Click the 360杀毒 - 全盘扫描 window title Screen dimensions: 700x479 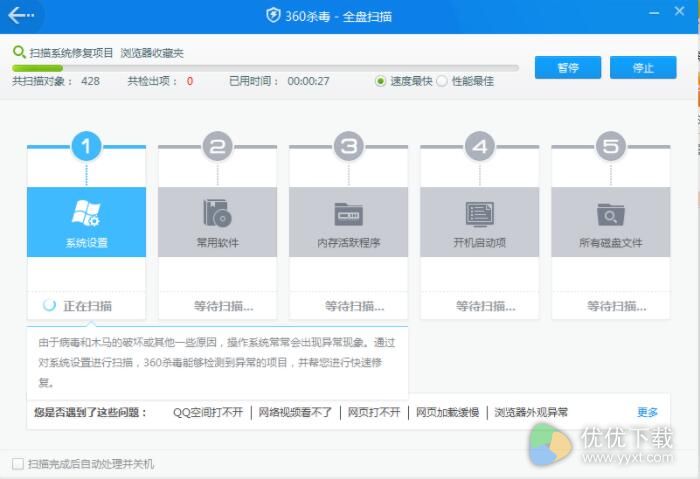pos(338,17)
